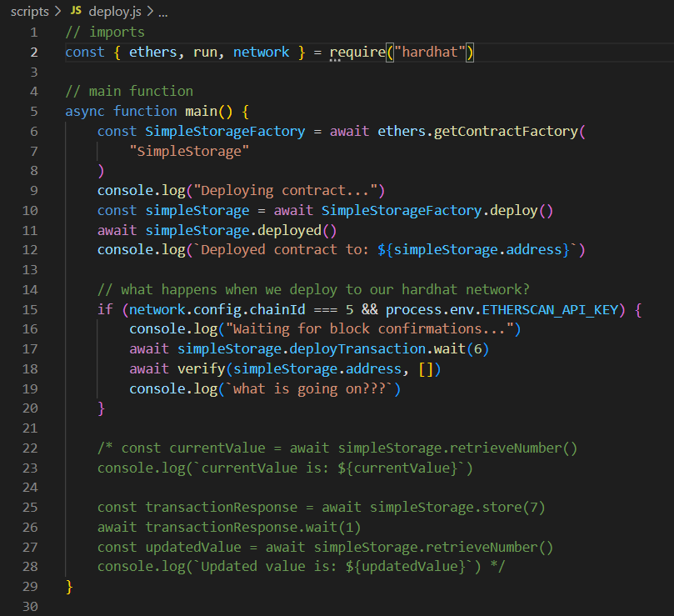Click 'currentValue' in commented line 22
The image size is (674, 616).
[x=217, y=448]
